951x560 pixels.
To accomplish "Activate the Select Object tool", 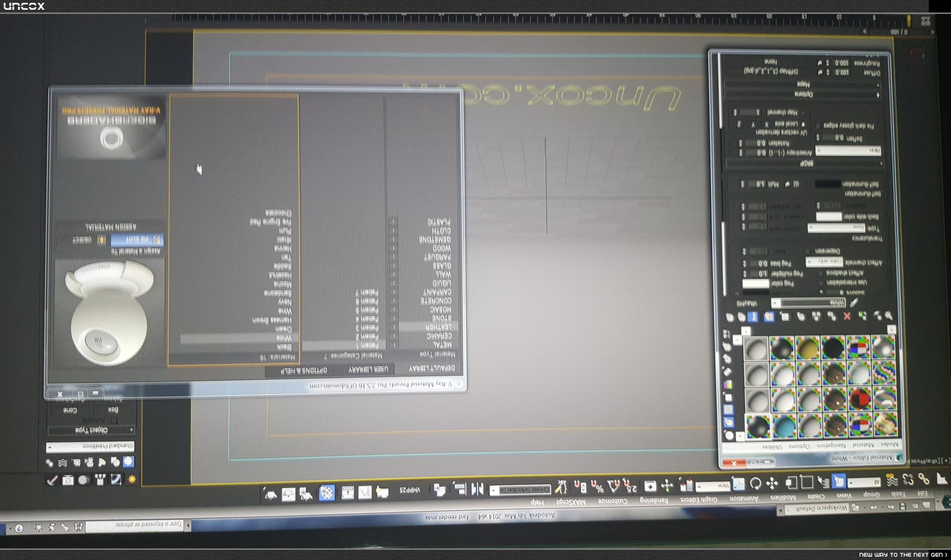I will point(839,482).
